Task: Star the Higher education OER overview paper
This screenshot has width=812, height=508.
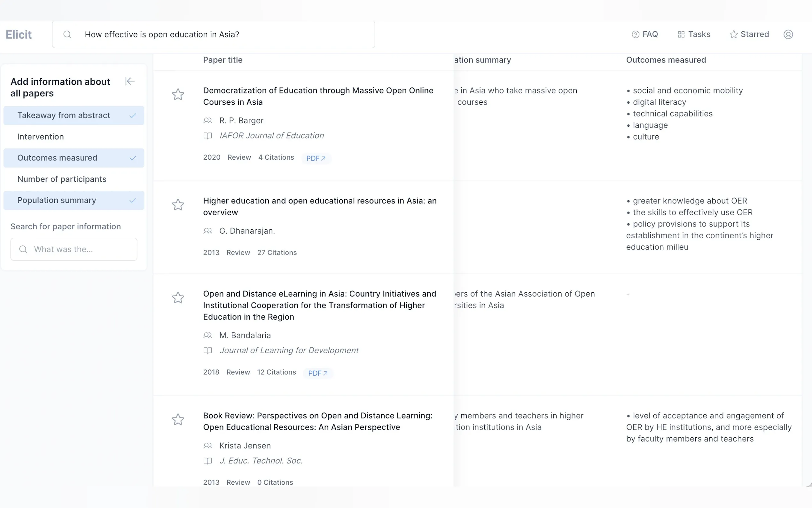Action: coord(178,205)
